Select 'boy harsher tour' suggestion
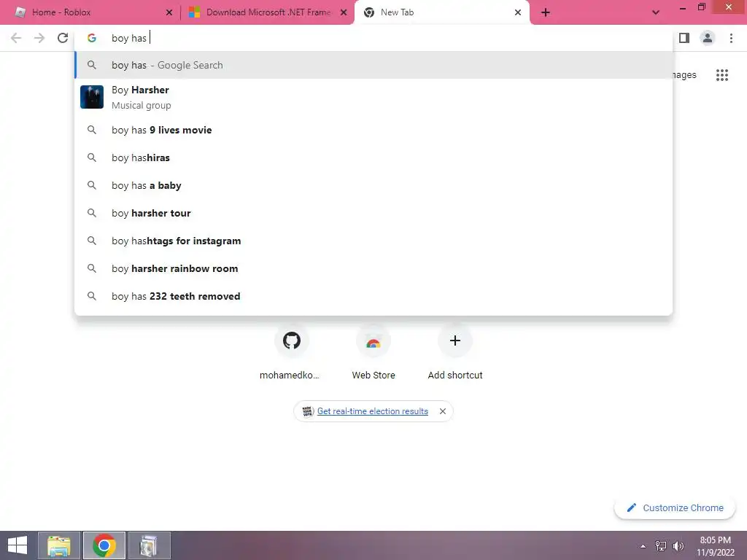The width and height of the screenshot is (747, 560). pos(373,213)
